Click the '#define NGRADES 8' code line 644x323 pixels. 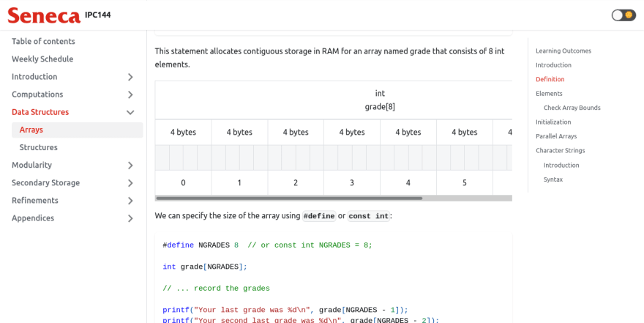[x=267, y=245]
